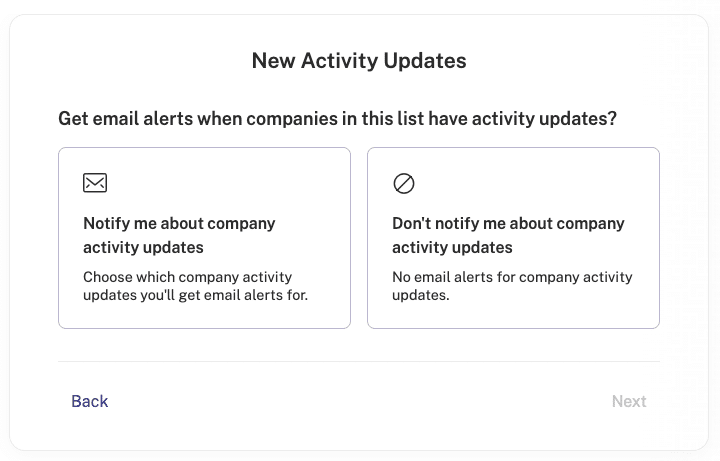
Task: Click 'Choose which company activity updates' description
Action: (195, 286)
